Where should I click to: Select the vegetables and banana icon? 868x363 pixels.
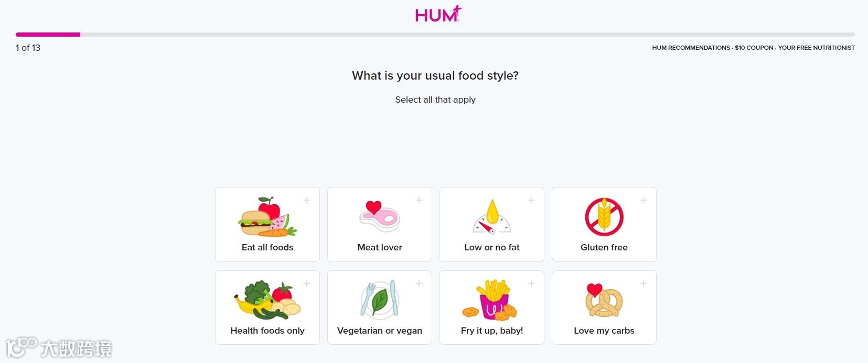267,301
